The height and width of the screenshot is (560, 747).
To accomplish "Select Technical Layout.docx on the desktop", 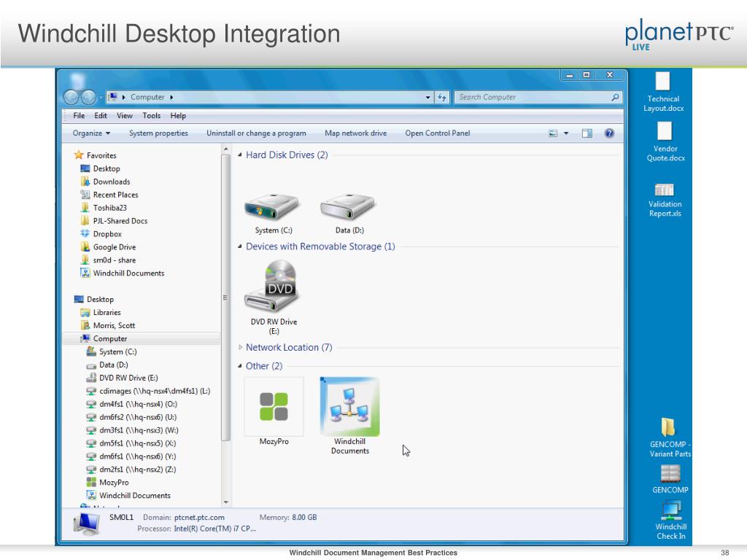I will click(x=663, y=93).
